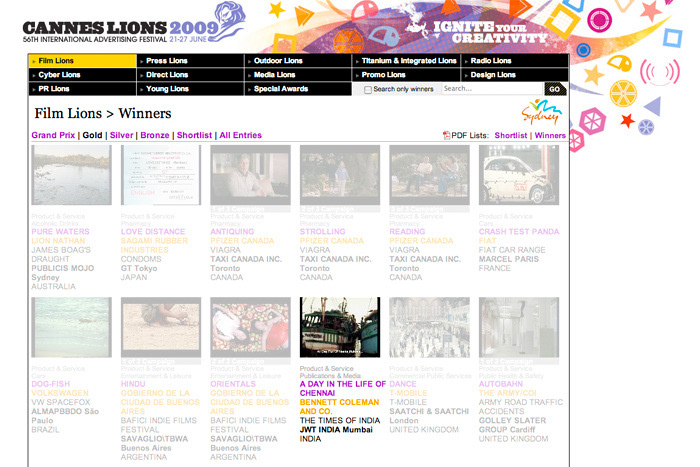Show Grand Prix winners
The height and width of the screenshot is (467, 700).
coord(53,135)
